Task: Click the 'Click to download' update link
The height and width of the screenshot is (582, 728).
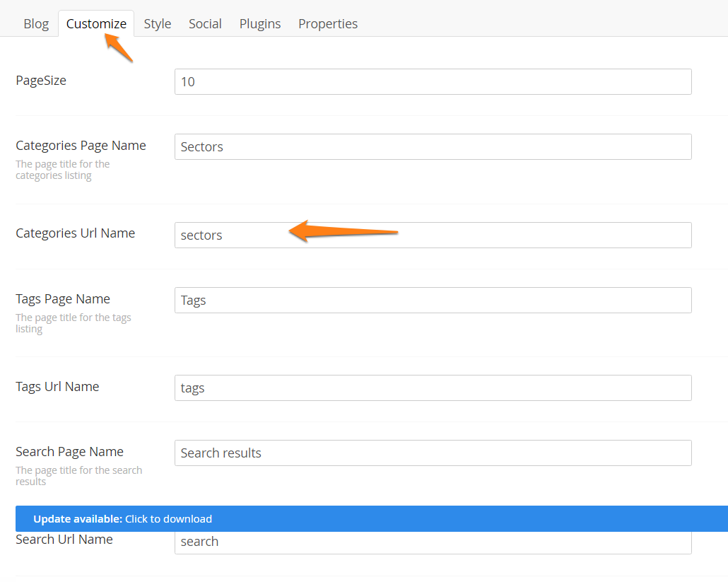Action: [x=168, y=518]
